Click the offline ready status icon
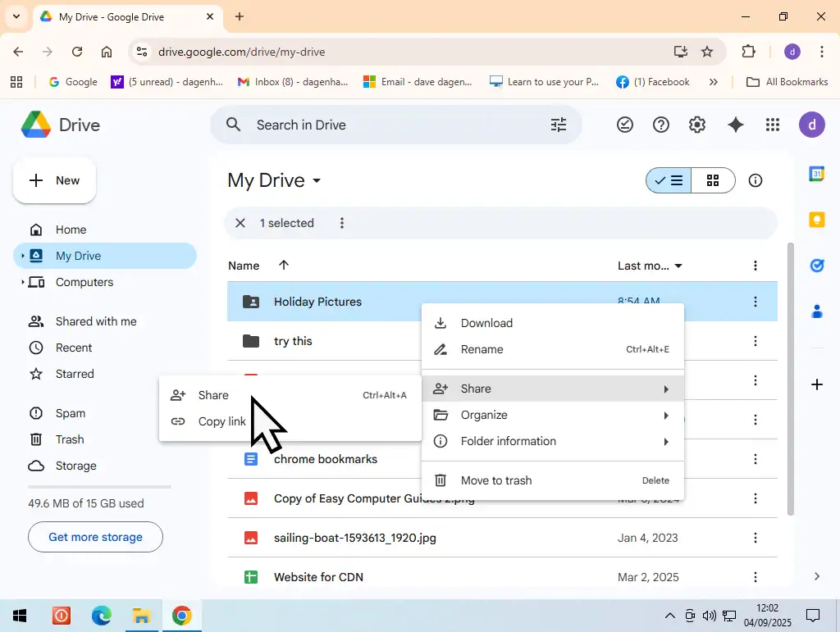 tap(625, 125)
